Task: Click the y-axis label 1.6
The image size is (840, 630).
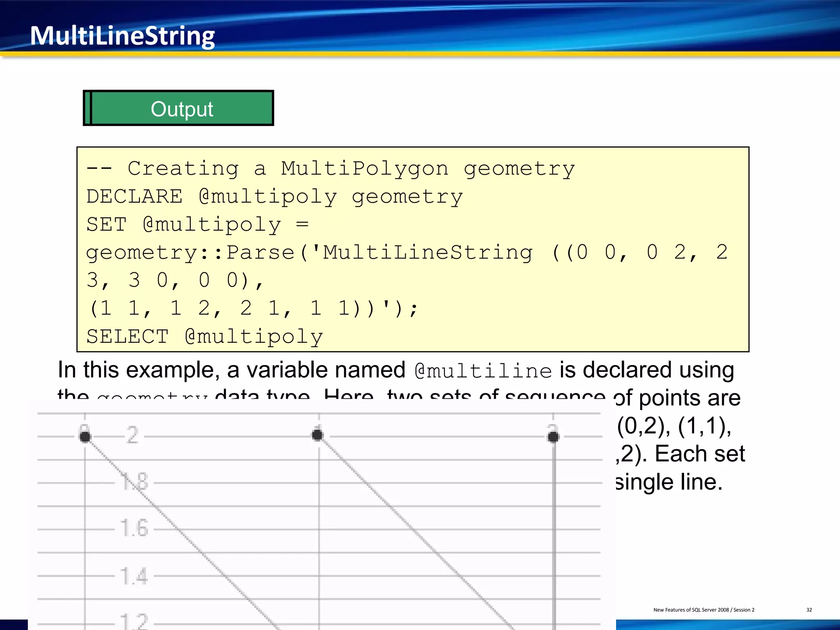Action: [134, 528]
